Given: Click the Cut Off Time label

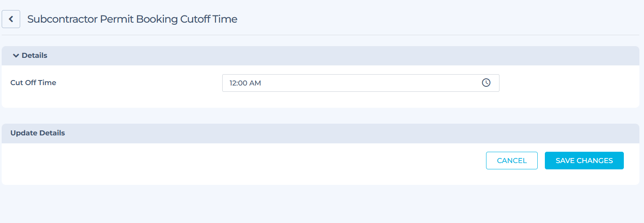Looking at the screenshot, I should [33, 83].
